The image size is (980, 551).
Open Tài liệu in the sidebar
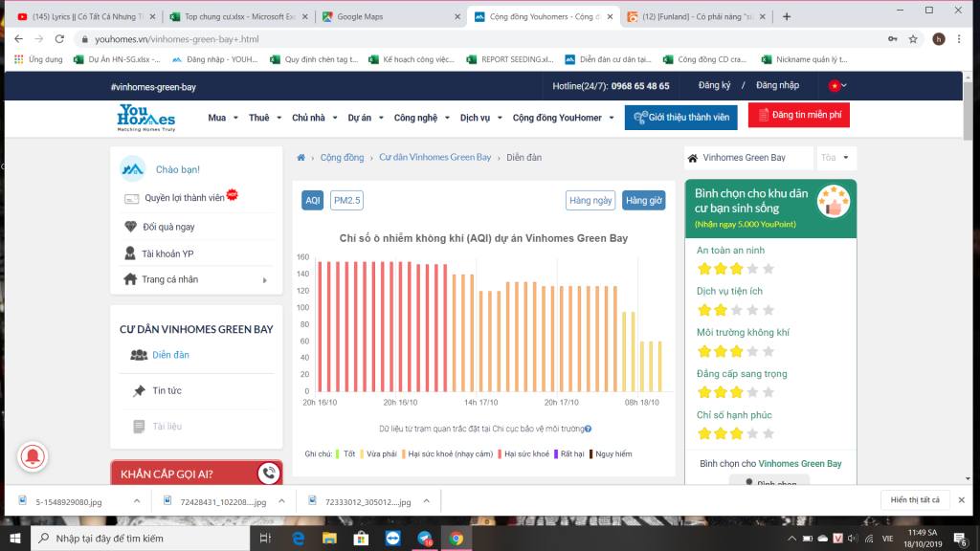[x=167, y=426]
